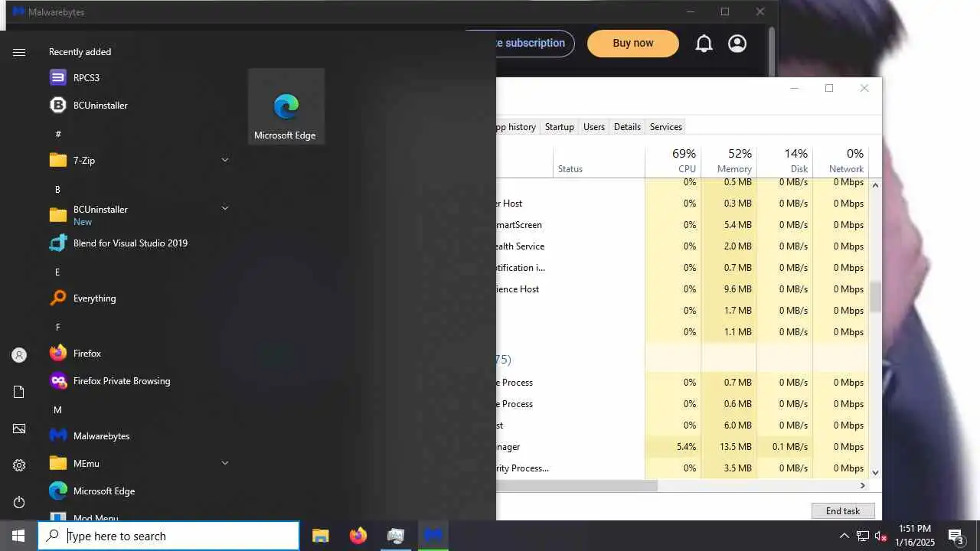Image resolution: width=980 pixels, height=551 pixels.
Task: Expand the BCUninstaller folder chevron
Action: pos(225,208)
